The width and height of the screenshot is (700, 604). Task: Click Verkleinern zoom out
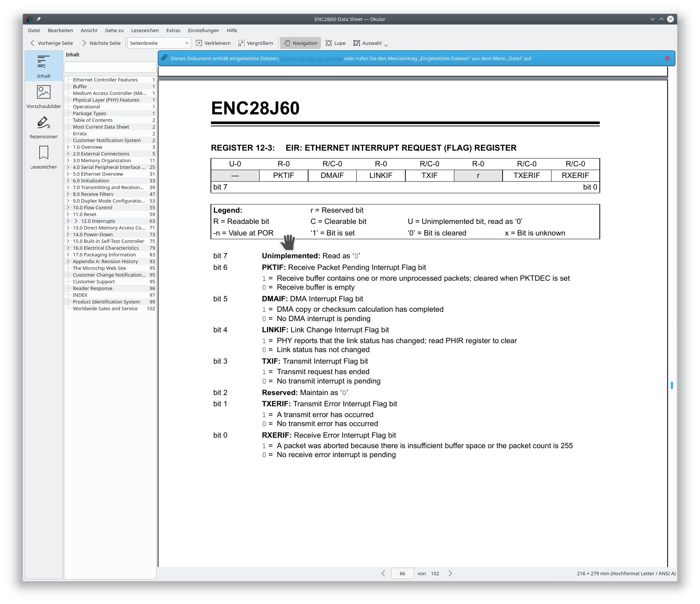tap(213, 43)
